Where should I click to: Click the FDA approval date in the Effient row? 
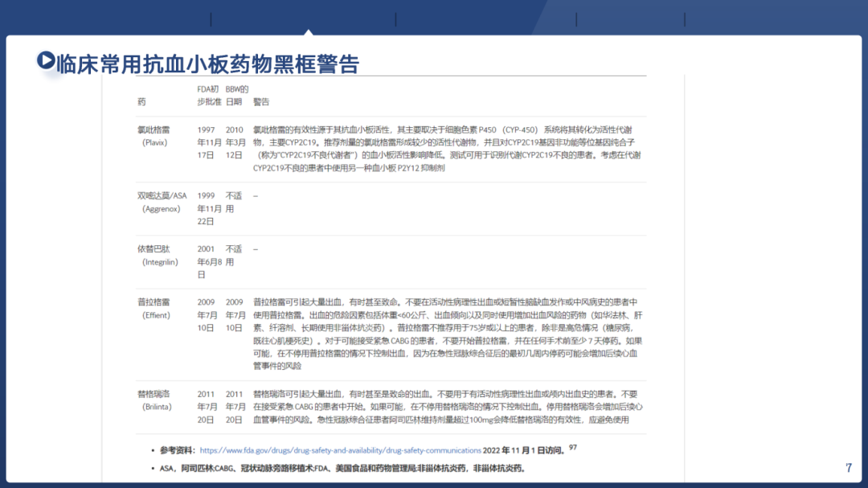[x=207, y=315]
